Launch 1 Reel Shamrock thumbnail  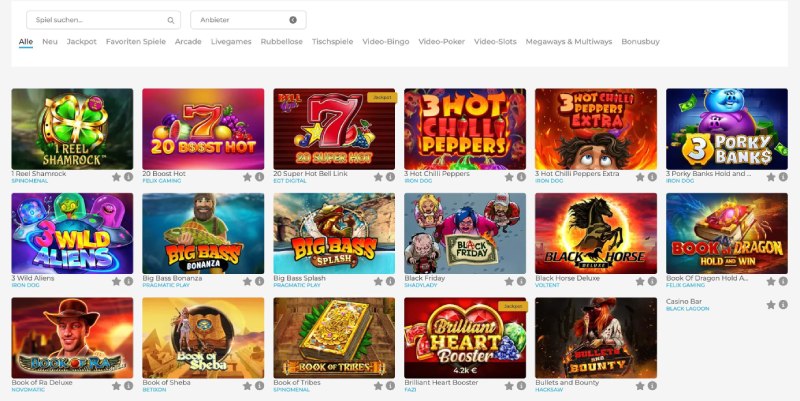[72, 129]
